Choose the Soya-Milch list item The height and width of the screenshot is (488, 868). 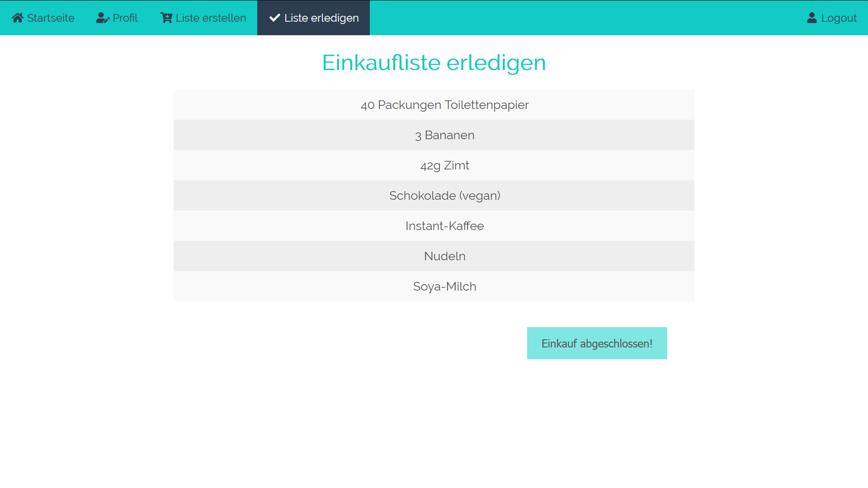point(444,286)
